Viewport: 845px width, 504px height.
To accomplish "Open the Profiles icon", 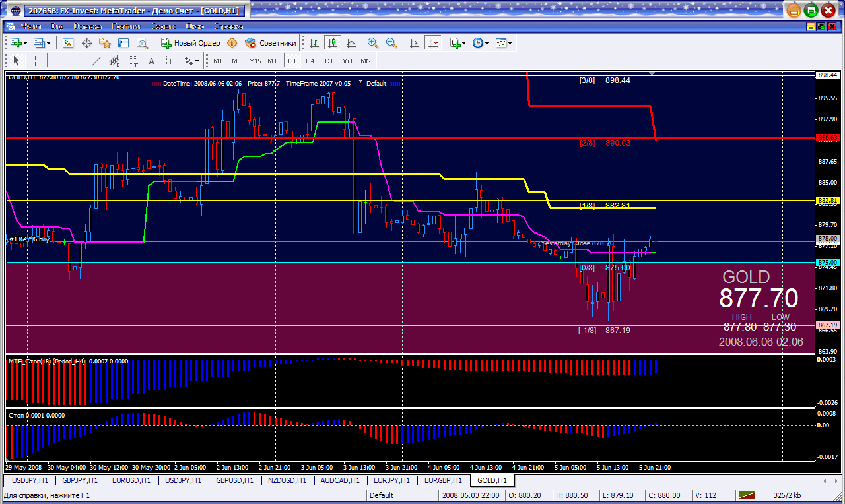I will pyautogui.click(x=39, y=43).
